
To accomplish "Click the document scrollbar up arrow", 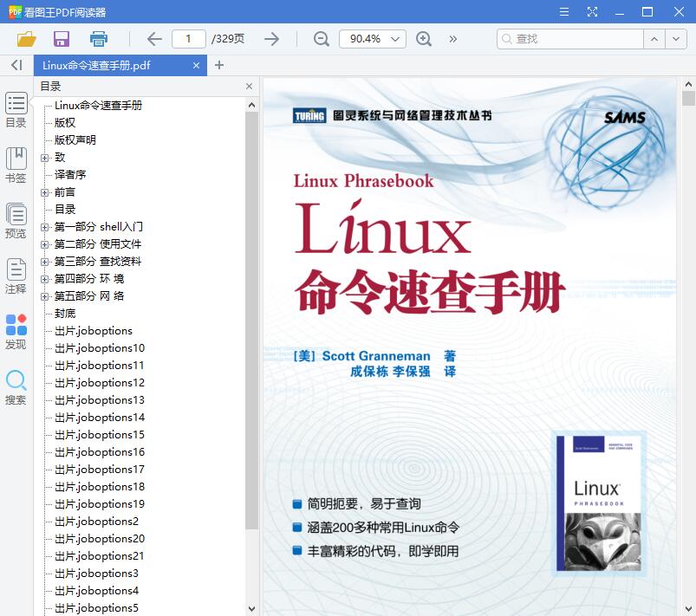I will (x=688, y=84).
